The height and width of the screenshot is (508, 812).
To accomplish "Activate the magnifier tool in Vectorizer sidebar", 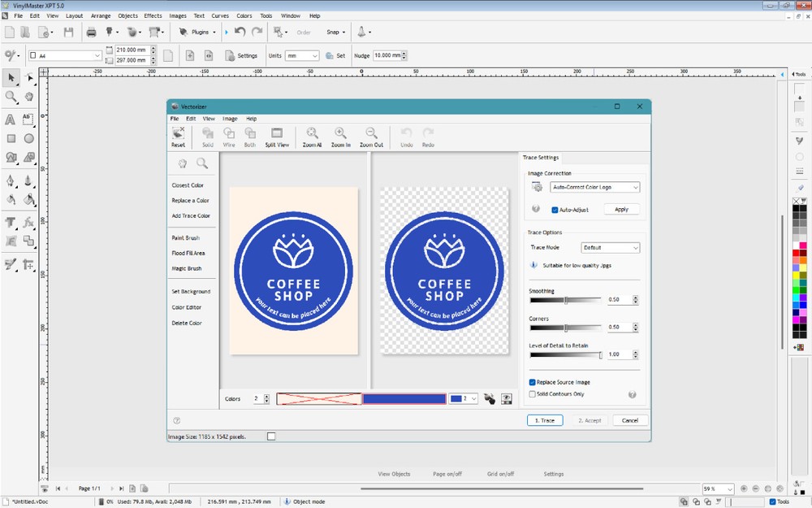I will pyautogui.click(x=203, y=163).
